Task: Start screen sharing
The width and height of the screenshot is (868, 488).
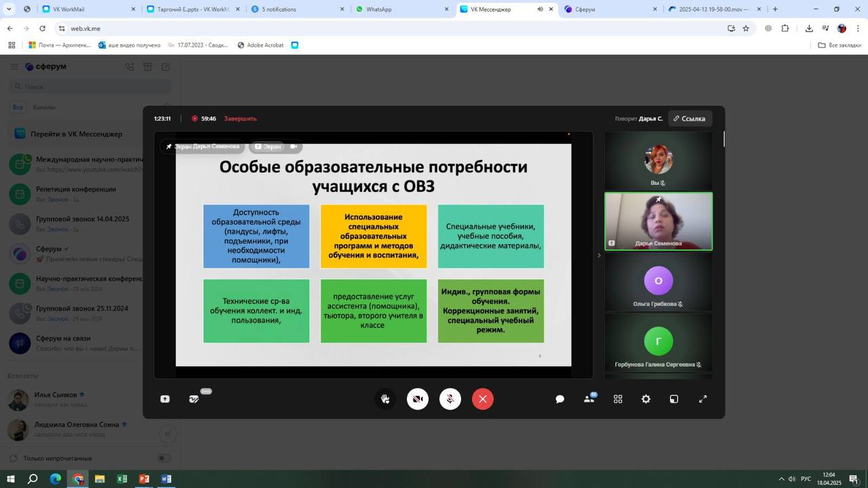Action: click(x=165, y=399)
